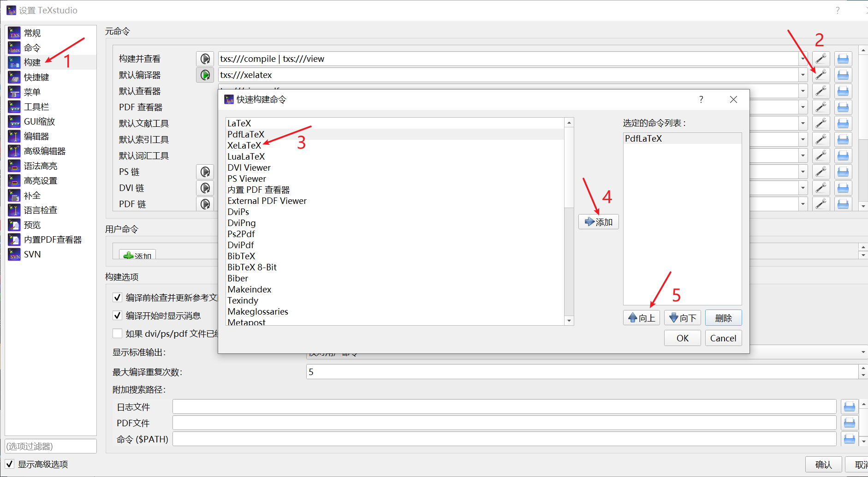The image size is (868, 477).
Task: Open the wrench configure icon for 默认编译器
Action: tap(821, 75)
